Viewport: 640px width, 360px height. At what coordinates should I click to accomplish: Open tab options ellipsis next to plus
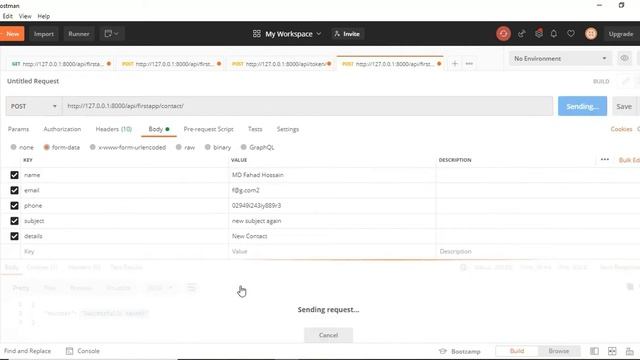[469, 64]
